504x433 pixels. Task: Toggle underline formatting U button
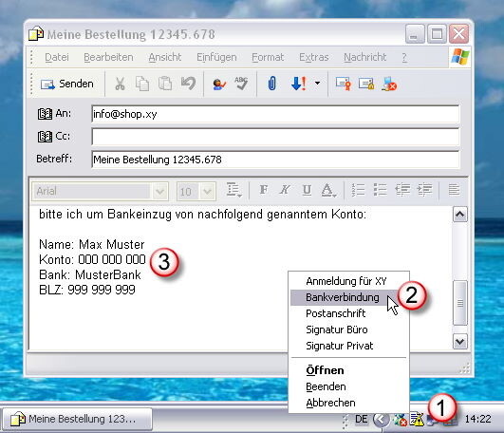pyautogui.click(x=307, y=190)
